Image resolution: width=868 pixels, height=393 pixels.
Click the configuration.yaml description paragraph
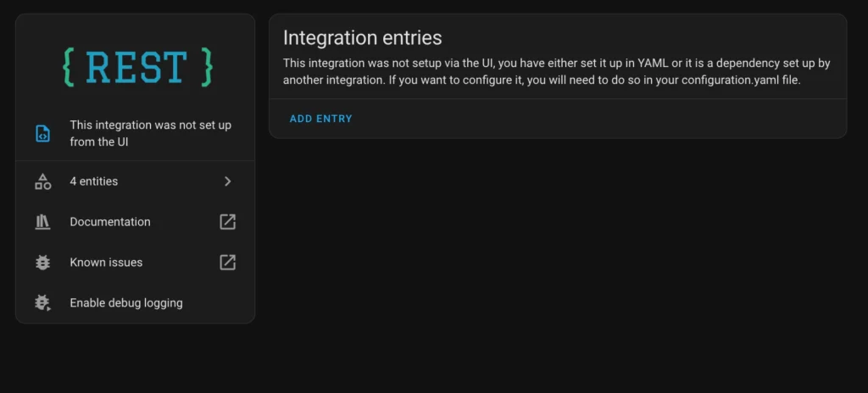point(556,71)
